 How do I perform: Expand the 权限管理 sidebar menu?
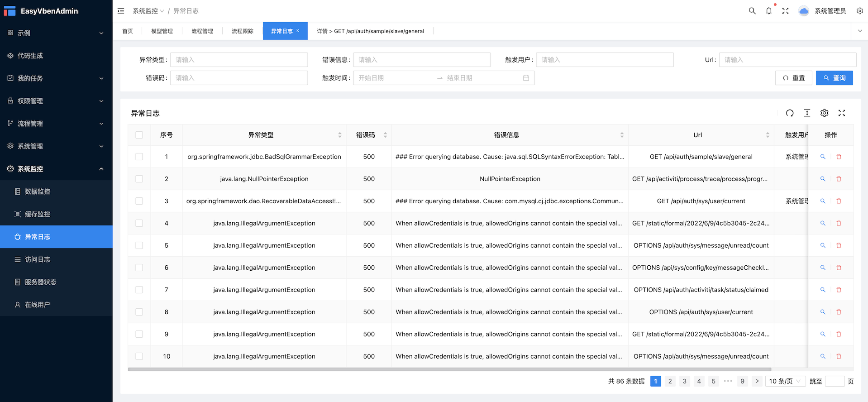56,101
